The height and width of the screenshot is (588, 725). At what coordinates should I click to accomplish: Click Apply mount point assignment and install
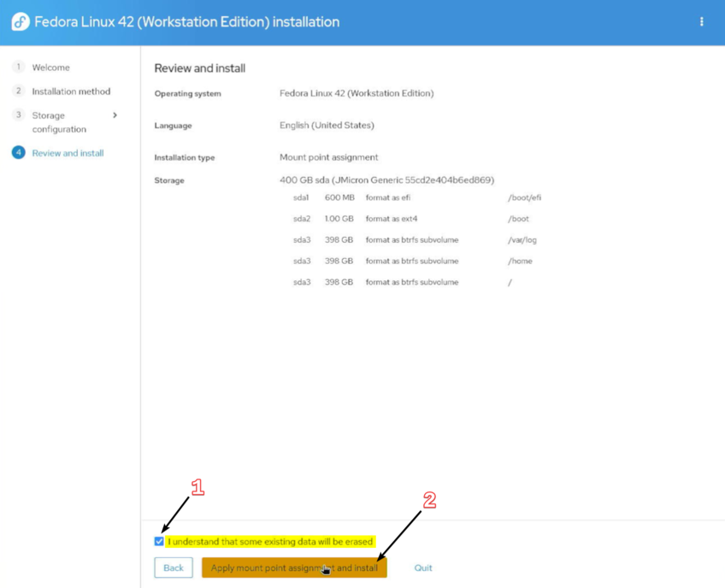294,567
